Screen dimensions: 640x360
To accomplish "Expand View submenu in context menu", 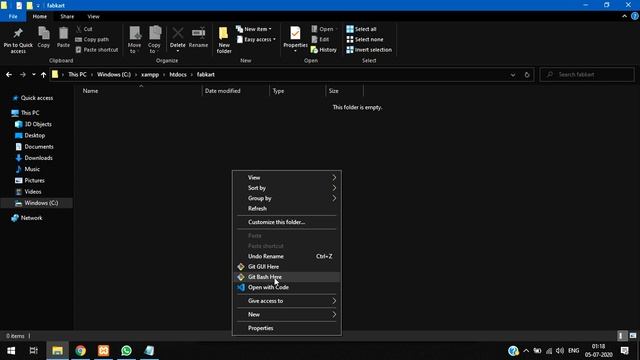I will (287, 178).
